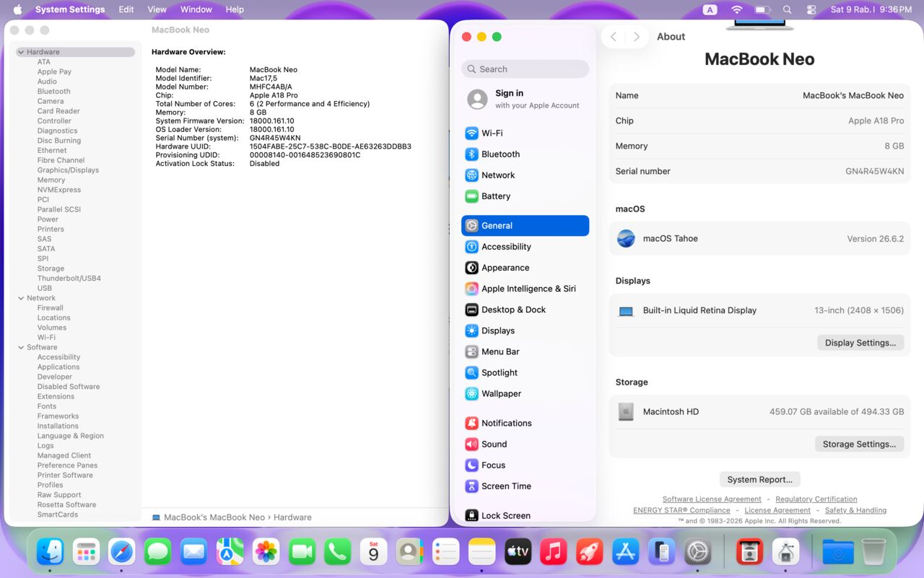Select Network in System Settings sidebar
924x578 pixels.
(x=525, y=175)
